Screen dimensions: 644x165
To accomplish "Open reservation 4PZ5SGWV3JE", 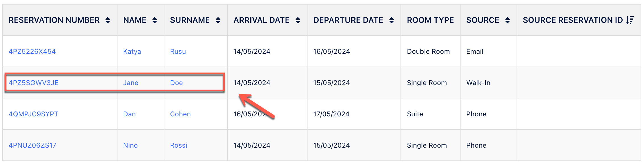I will coord(34,83).
